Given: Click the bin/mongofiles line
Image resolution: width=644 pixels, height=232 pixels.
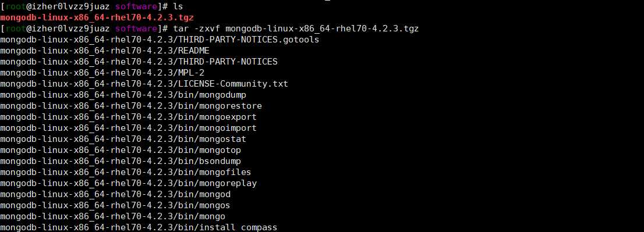Looking at the screenshot, I should (126, 173).
